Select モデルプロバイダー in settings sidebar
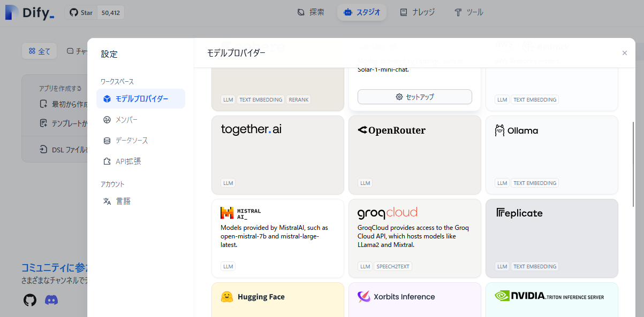 pos(141,99)
